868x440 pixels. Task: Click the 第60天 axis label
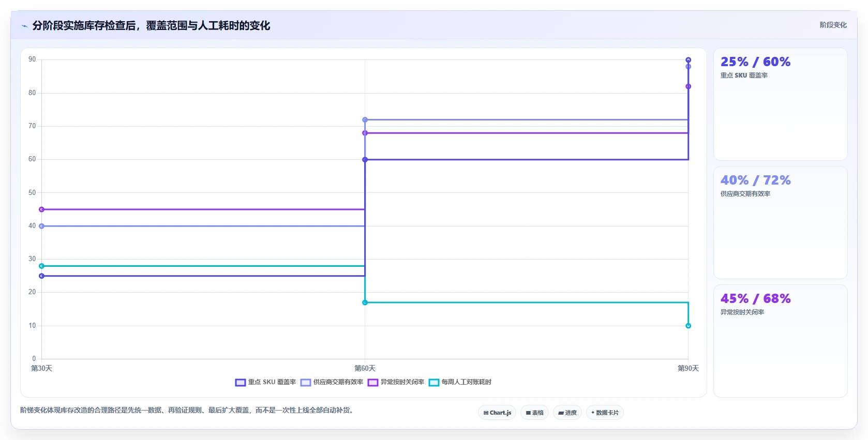coord(365,368)
